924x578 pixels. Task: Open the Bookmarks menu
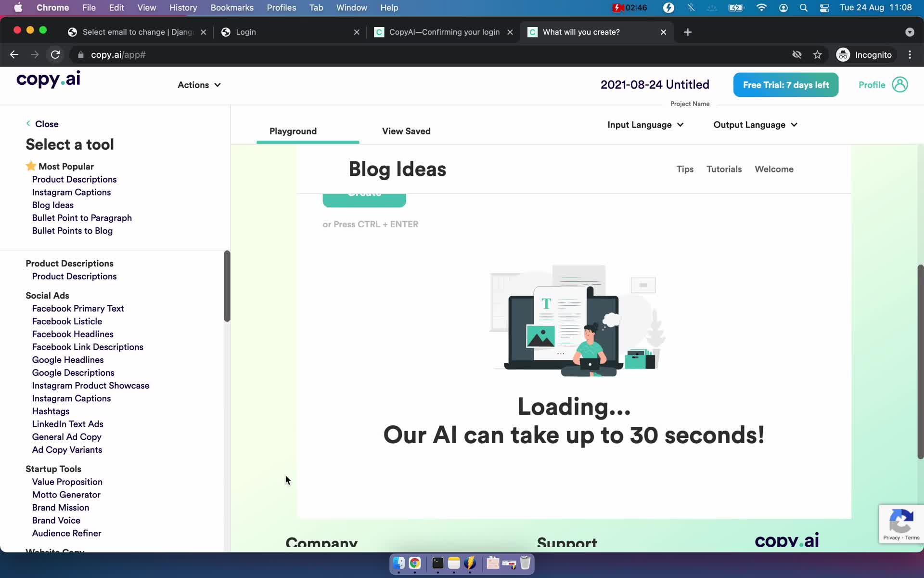tap(232, 8)
